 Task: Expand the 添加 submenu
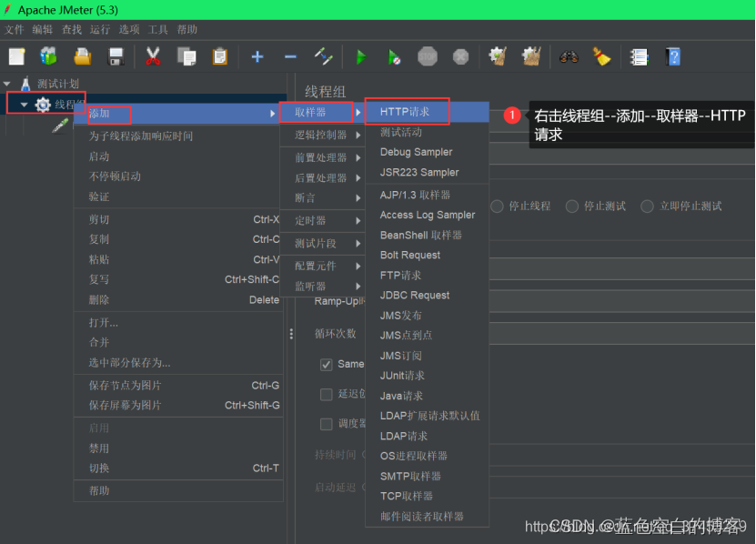[177, 114]
